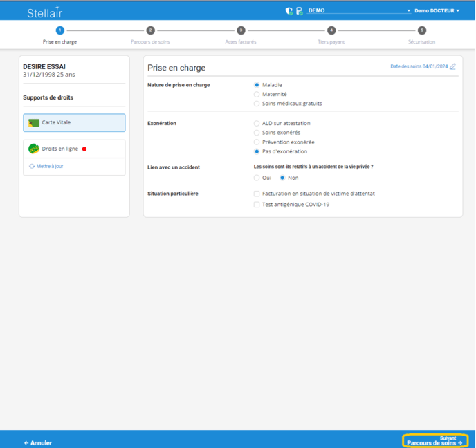Click the Carte Vitale card icon
The width and height of the screenshot is (476, 448).
(34, 123)
